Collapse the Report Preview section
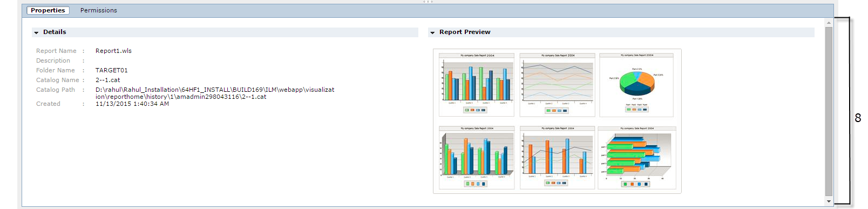The width and height of the screenshot is (868, 209). click(x=432, y=33)
